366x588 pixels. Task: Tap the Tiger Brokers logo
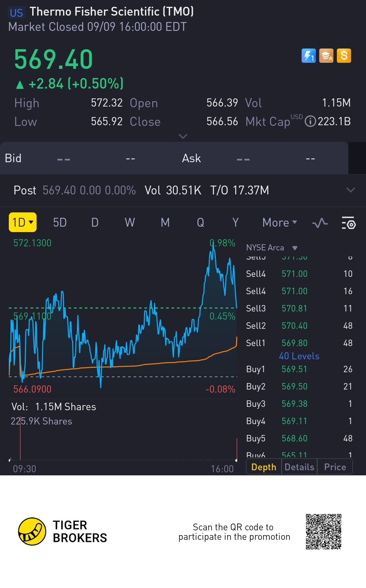[63, 531]
